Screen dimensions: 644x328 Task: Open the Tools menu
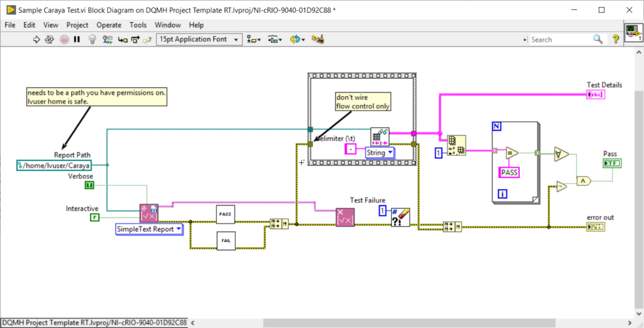[x=138, y=25]
